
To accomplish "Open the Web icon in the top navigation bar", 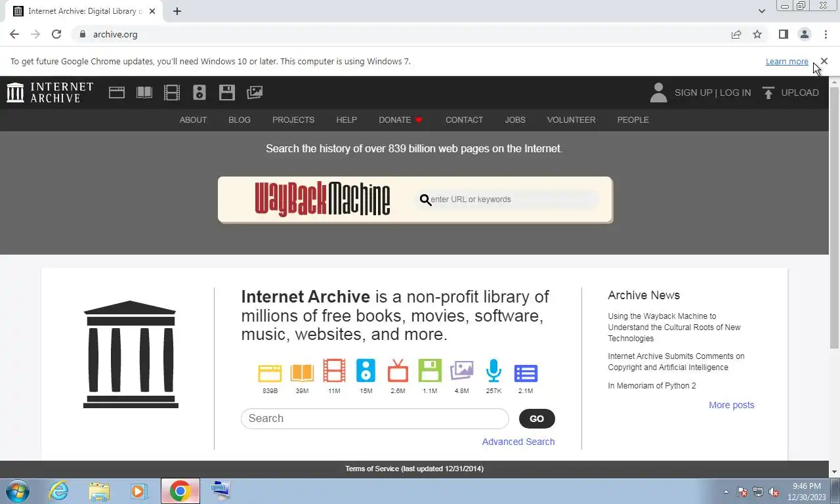I will pos(117,93).
